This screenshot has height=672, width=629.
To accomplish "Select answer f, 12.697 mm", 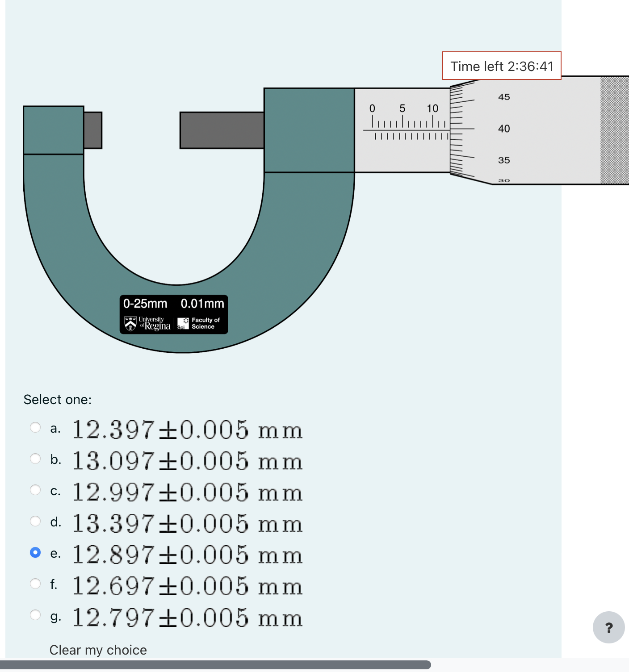I will [35, 584].
